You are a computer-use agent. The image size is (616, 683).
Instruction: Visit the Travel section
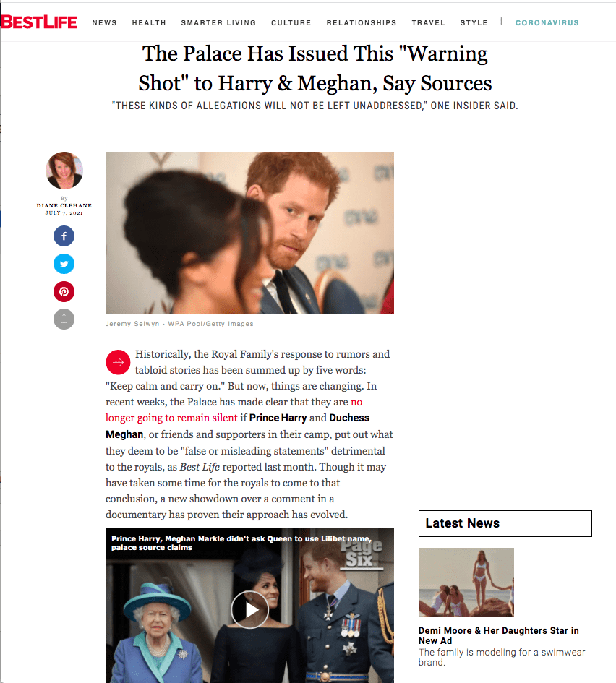[x=429, y=22]
